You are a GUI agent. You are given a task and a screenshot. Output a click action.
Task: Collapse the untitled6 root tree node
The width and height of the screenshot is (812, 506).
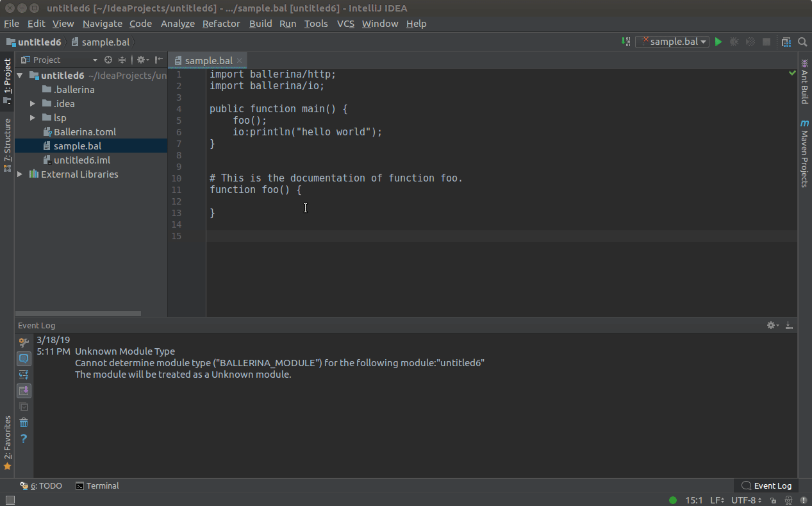coord(20,76)
